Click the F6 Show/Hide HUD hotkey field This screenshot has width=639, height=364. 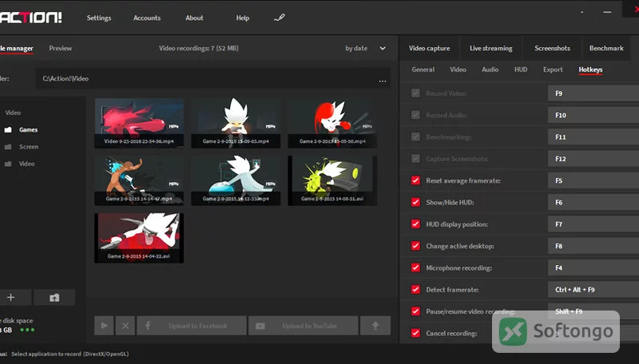(x=593, y=203)
